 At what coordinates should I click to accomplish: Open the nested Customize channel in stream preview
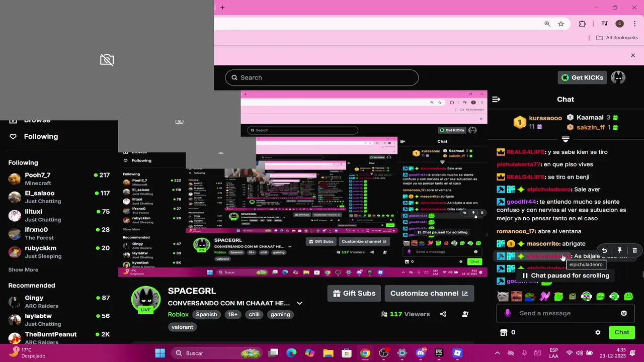click(x=364, y=241)
